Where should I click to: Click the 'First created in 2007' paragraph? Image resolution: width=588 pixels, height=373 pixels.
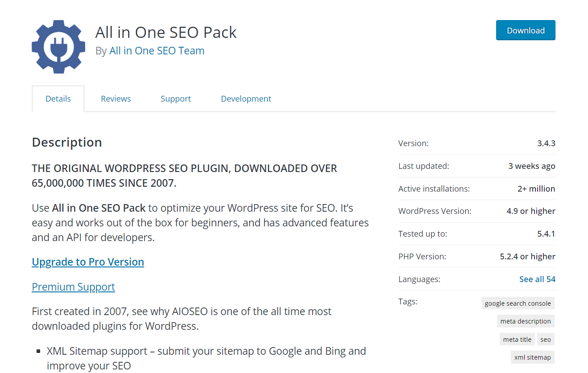coord(182,318)
